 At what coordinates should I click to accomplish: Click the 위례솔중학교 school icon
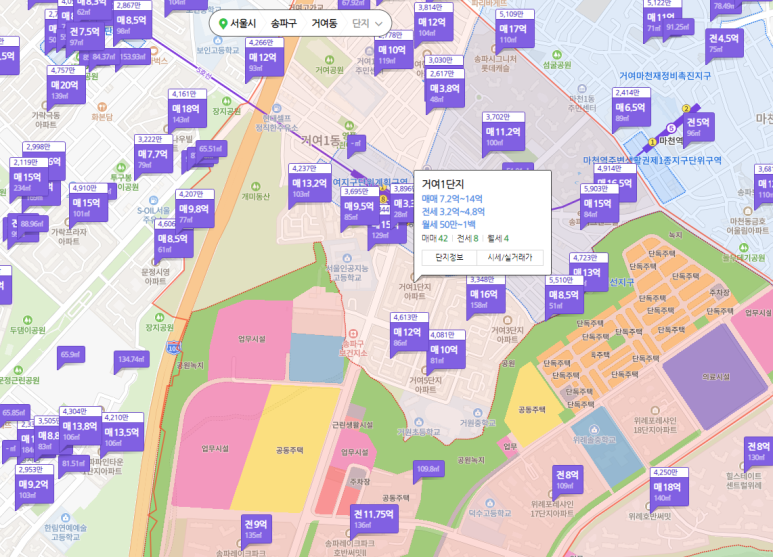coord(594,429)
